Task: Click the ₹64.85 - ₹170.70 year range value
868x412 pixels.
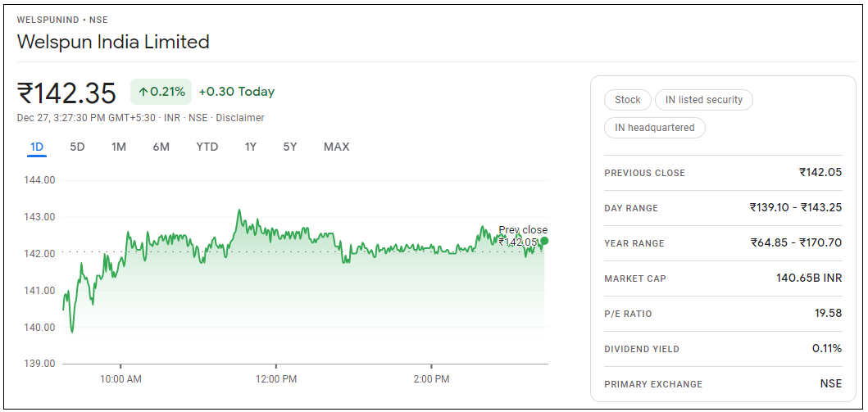Action: point(797,242)
